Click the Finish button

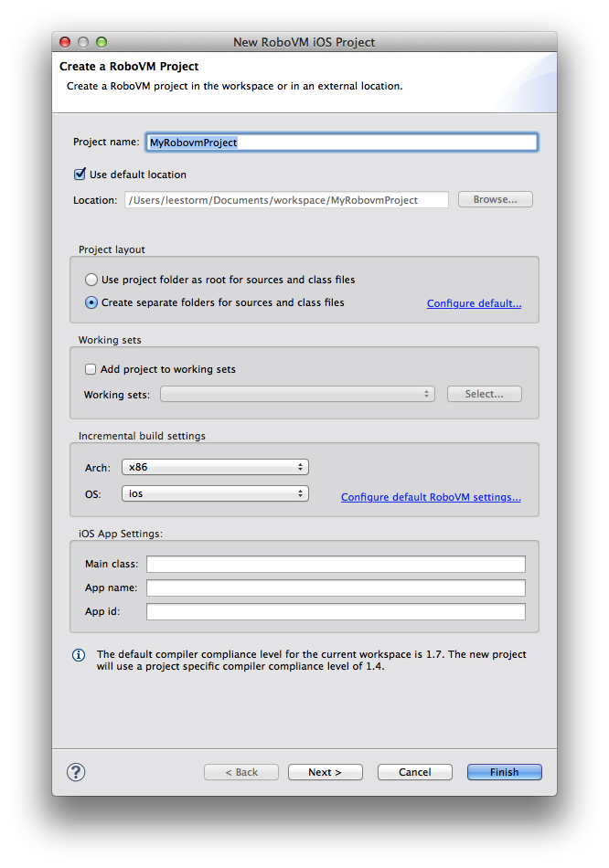(x=504, y=772)
